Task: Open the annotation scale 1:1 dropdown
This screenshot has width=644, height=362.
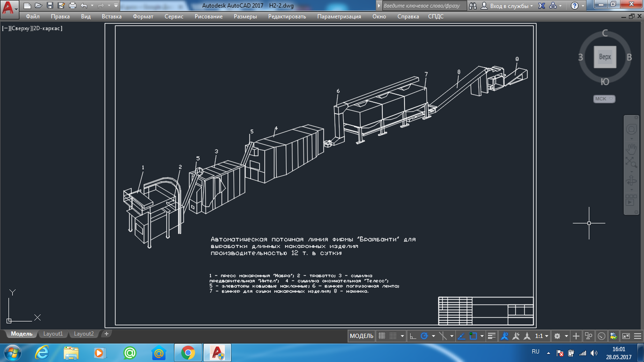Action: [541, 336]
